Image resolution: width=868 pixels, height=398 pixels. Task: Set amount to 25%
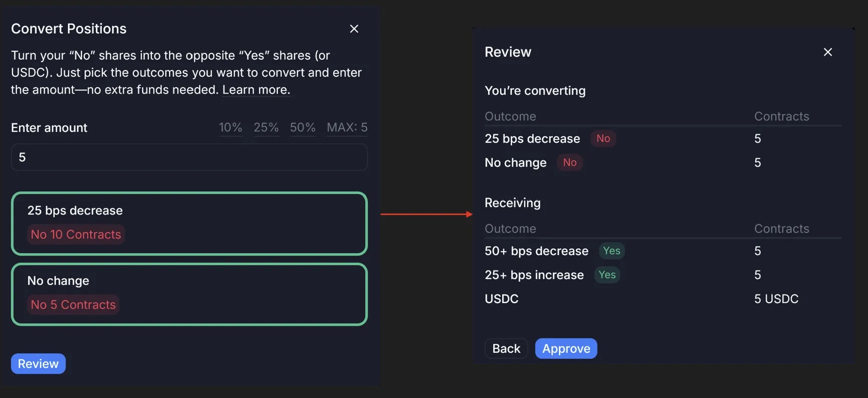point(266,128)
